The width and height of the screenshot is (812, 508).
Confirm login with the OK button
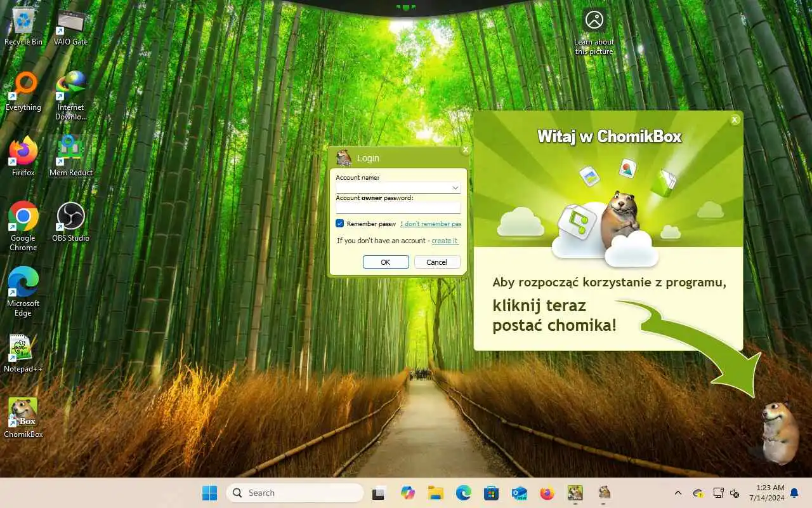coord(386,262)
